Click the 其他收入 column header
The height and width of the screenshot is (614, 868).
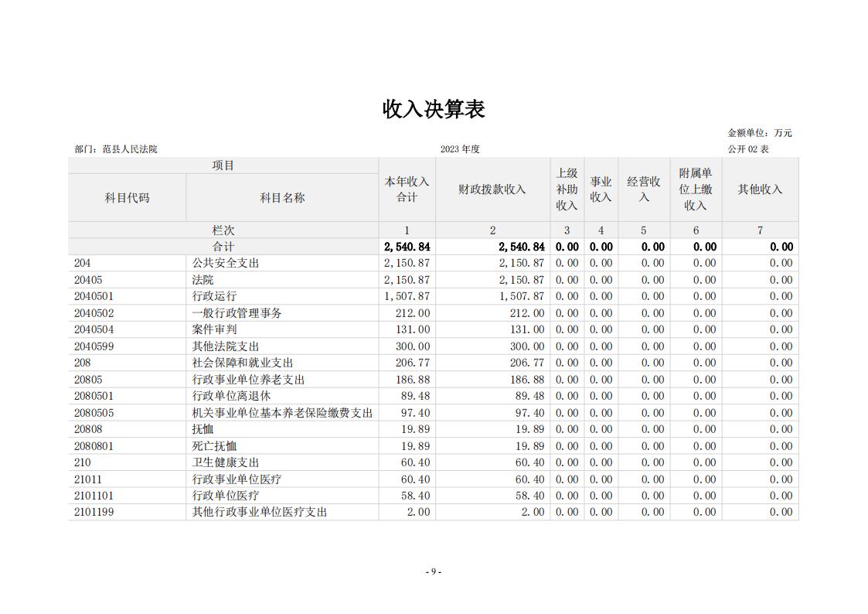coord(760,189)
